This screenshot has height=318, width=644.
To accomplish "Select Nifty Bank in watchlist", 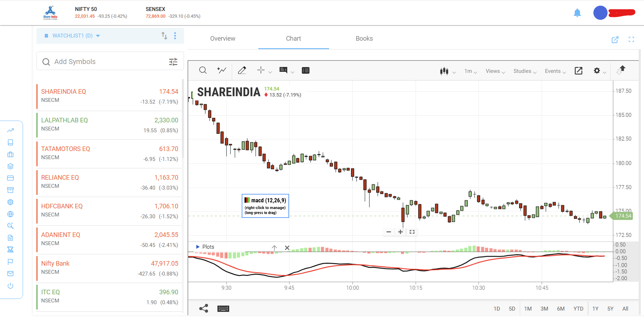I will point(109,268).
